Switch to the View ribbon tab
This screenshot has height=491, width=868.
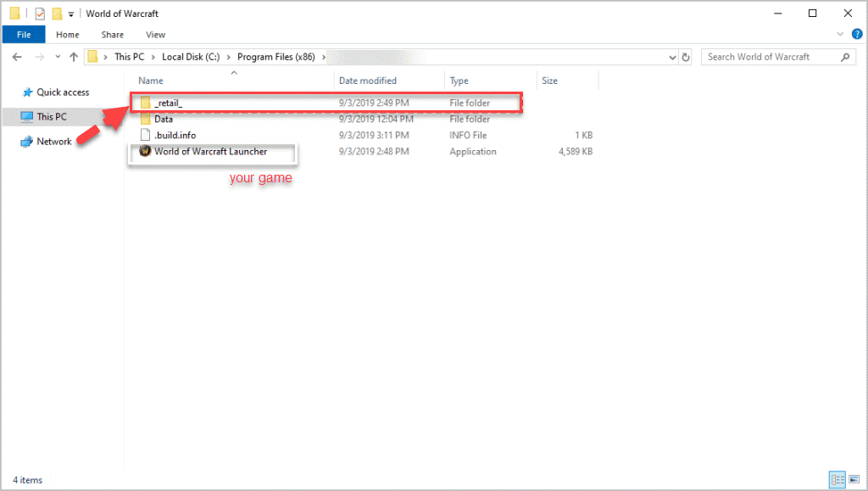click(156, 34)
